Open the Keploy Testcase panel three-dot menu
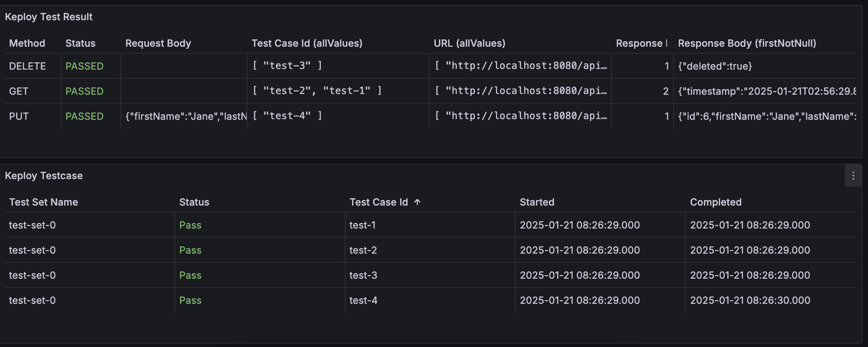Image resolution: width=868 pixels, height=347 pixels. (x=853, y=176)
